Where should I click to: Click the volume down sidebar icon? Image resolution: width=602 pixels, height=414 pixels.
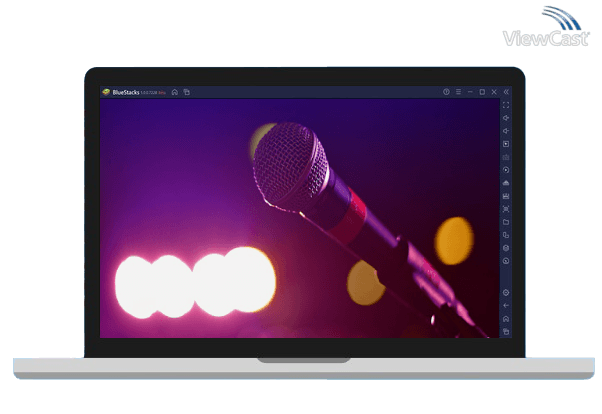[x=506, y=131]
